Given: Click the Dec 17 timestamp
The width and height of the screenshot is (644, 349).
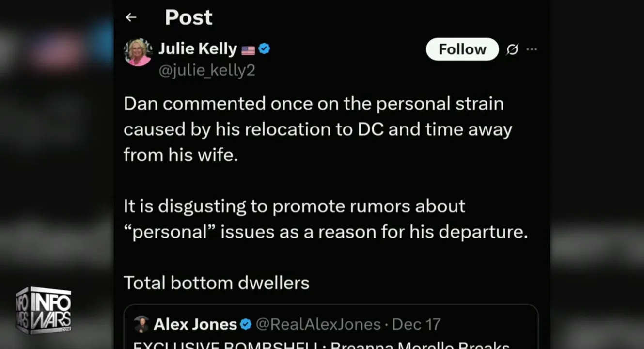Looking at the screenshot, I should [x=417, y=324].
